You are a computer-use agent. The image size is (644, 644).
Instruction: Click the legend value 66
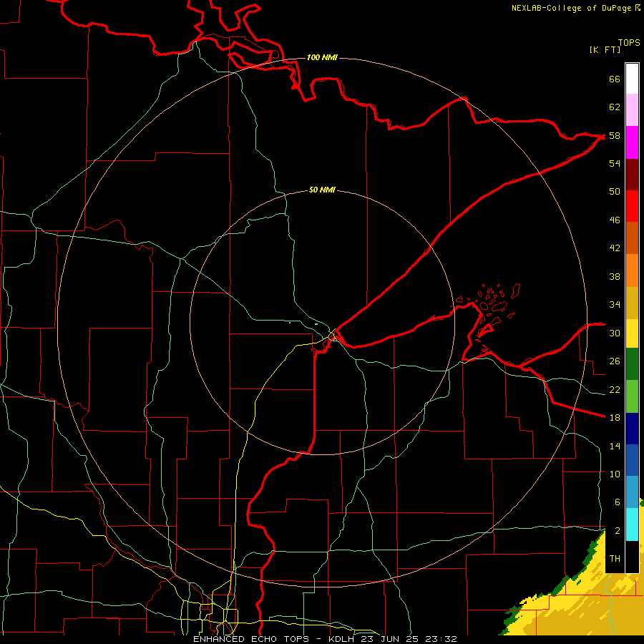pyautogui.click(x=615, y=79)
